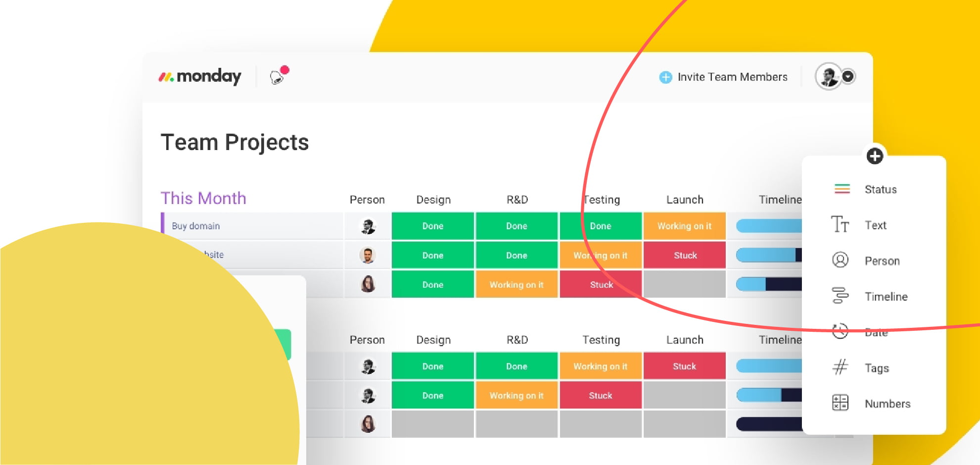Click the monday logo
Viewport: 980px width, 465px height.
[200, 76]
